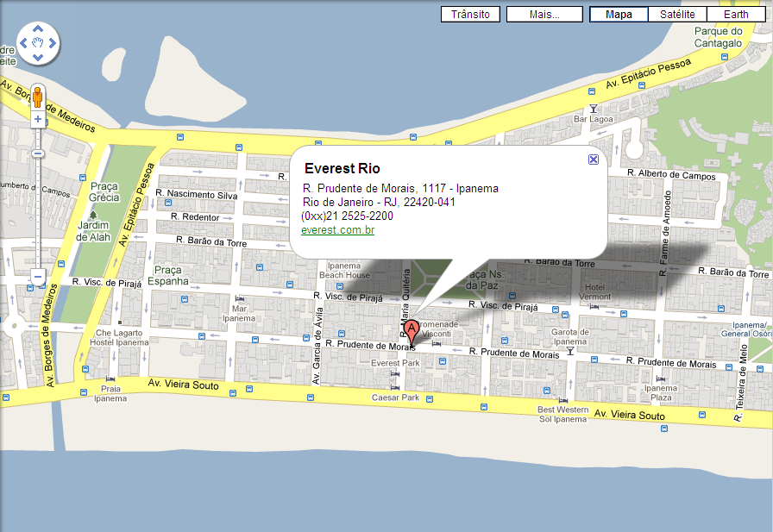773x532 pixels.
Task: Click the Praça Espanha label
Action: 168,276
